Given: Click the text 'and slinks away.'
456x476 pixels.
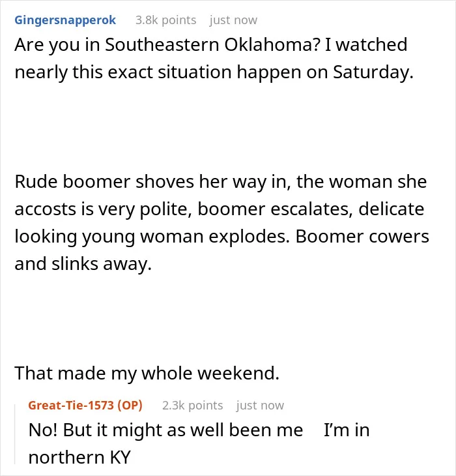Looking at the screenshot, I should [x=83, y=264].
